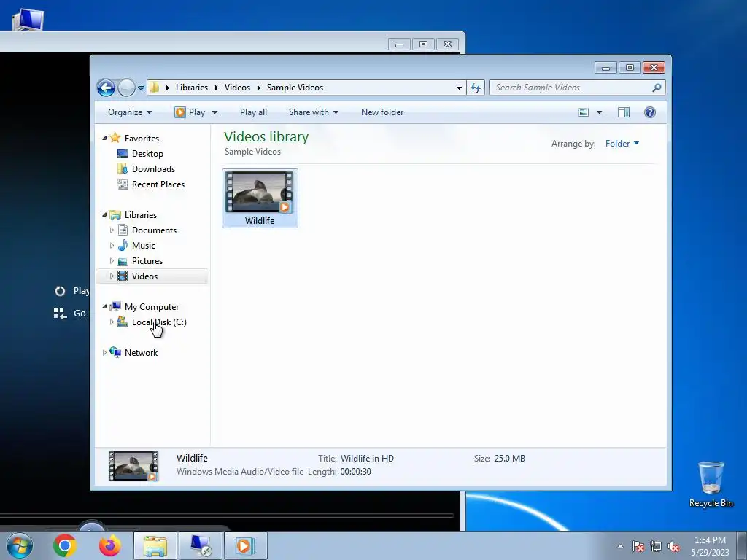Select the Wildlife video thumbnail

pos(260,198)
